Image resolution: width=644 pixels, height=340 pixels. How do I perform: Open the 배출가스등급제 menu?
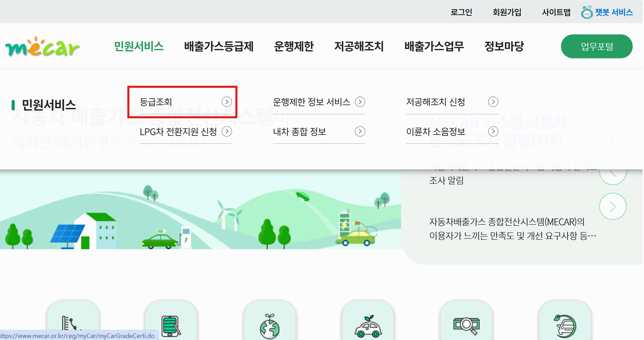[x=219, y=47]
